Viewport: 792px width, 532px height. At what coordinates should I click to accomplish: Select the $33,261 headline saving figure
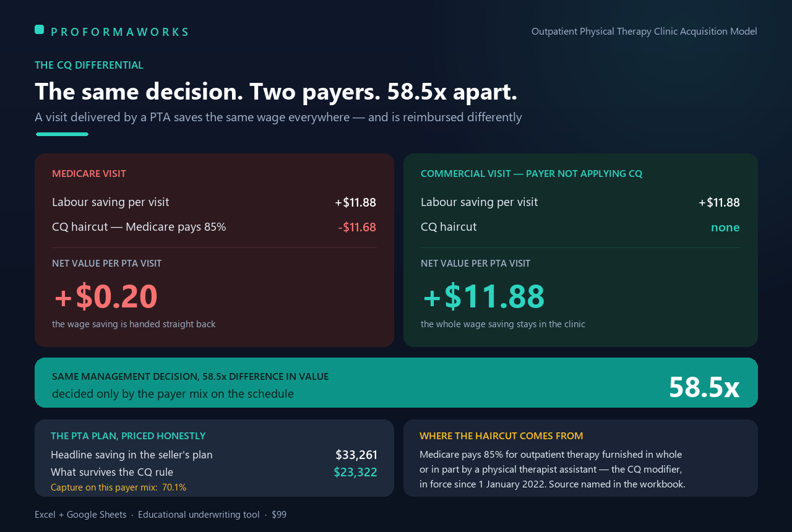[356, 455]
